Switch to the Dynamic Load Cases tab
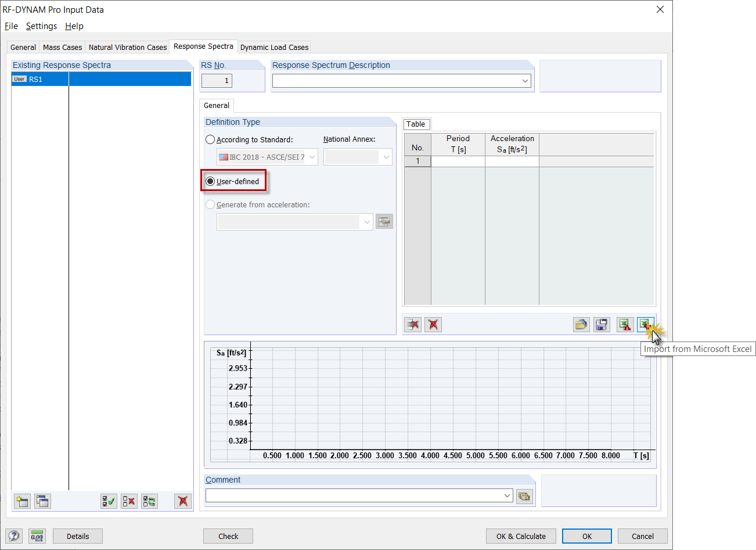756x550 pixels. point(274,47)
